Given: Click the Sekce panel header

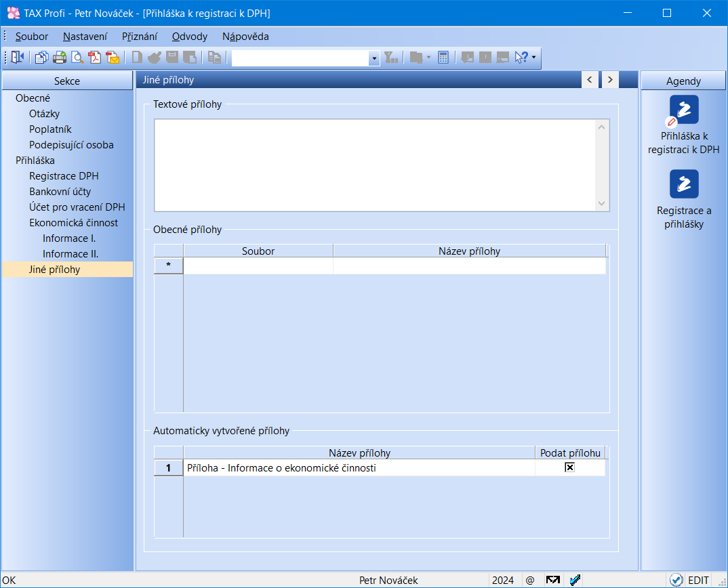Looking at the screenshot, I should [67, 81].
